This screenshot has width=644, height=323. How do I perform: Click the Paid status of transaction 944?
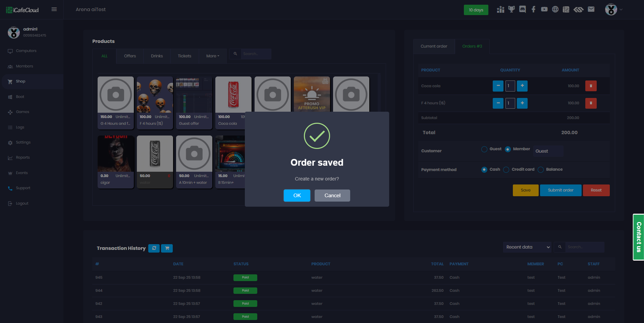245,290
